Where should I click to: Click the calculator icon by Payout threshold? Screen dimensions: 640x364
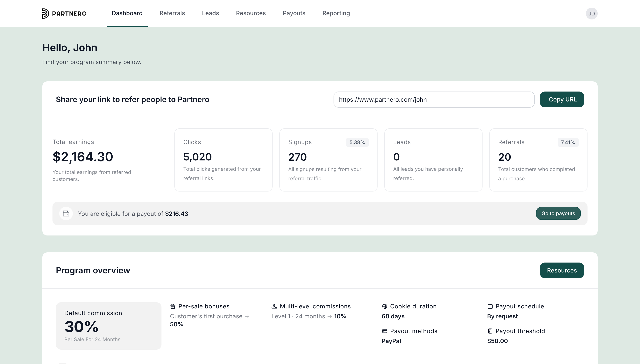(x=490, y=331)
